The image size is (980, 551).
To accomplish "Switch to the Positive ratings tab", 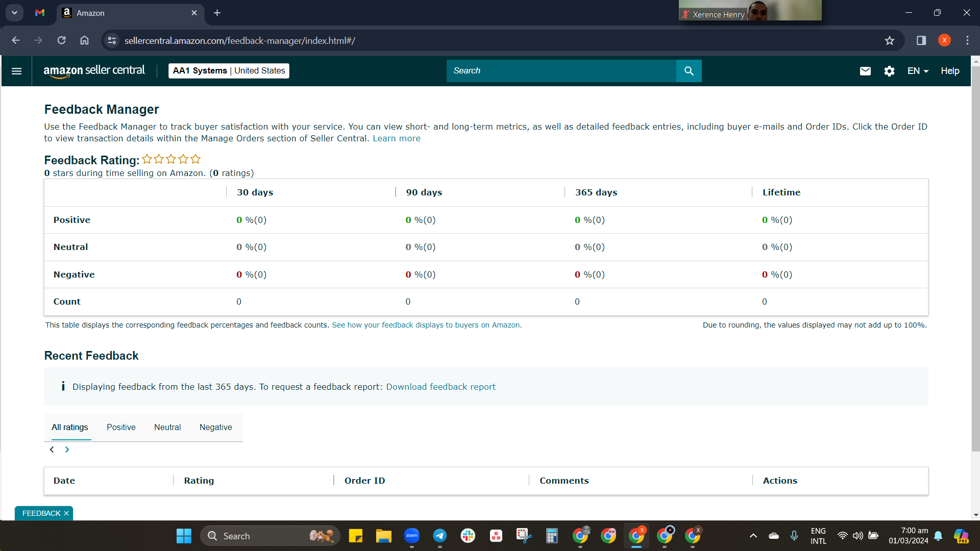I will 121,428.
